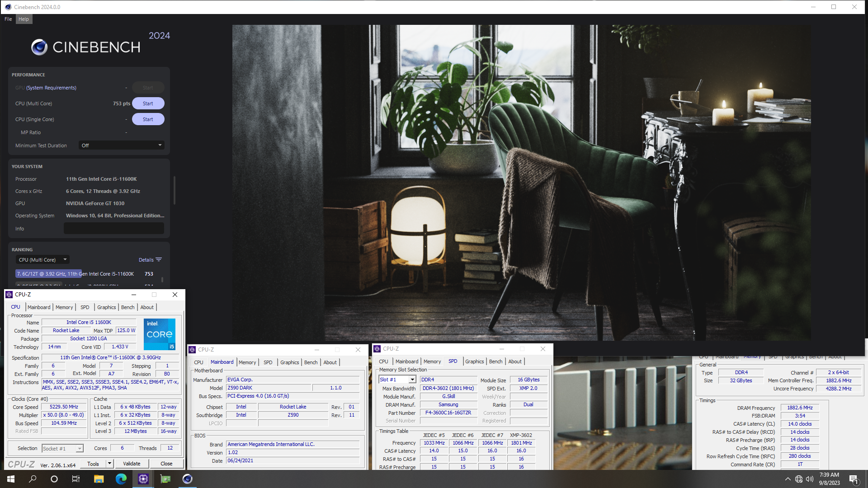Click the DRAM Frequency value 1882.6 MHz

pyautogui.click(x=800, y=408)
